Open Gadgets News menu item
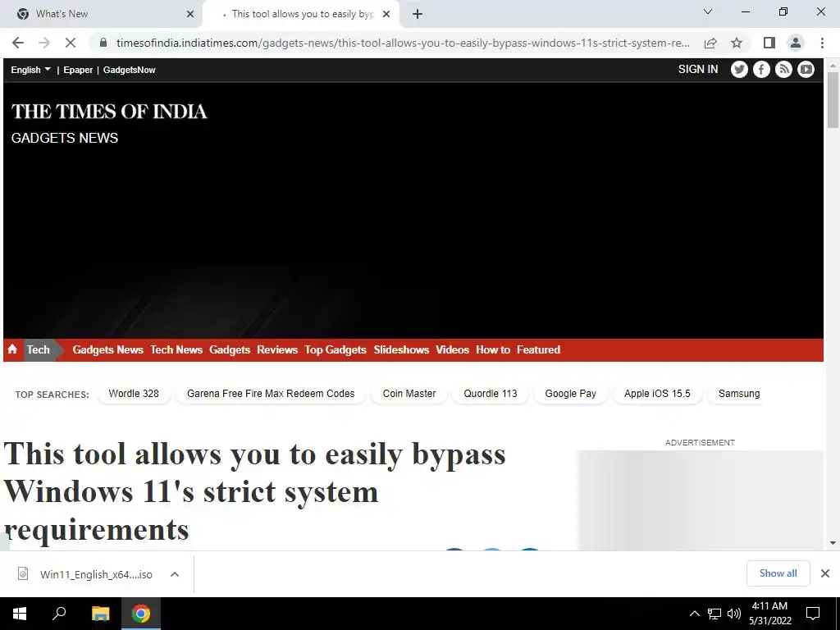 click(x=107, y=349)
